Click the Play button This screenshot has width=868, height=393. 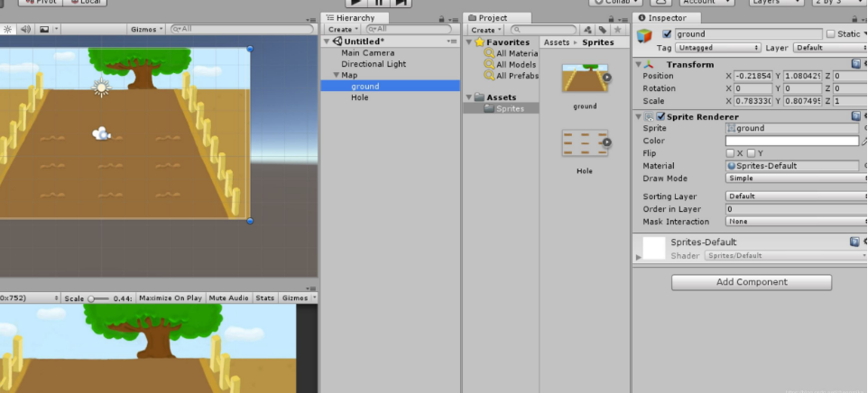356,2
